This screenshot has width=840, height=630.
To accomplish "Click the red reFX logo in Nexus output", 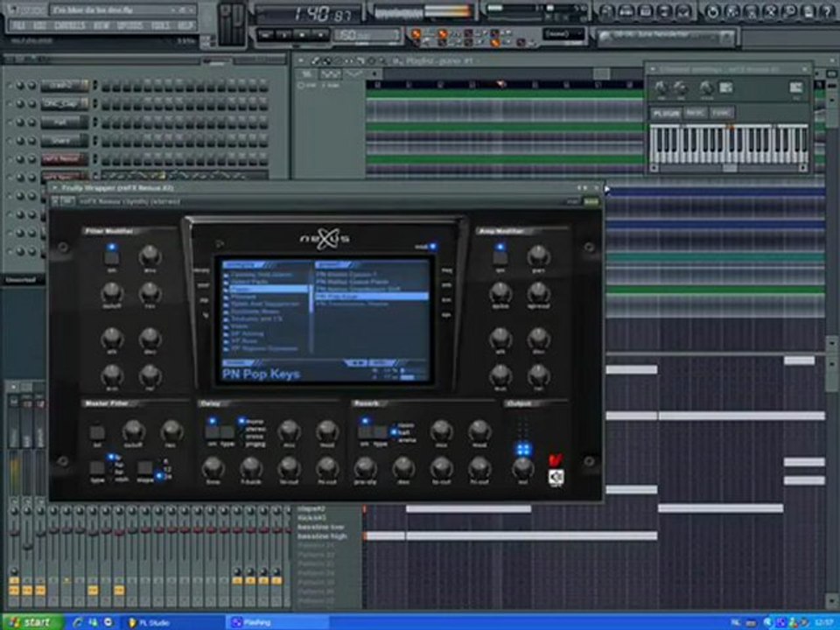I will pyautogui.click(x=556, y=459).
